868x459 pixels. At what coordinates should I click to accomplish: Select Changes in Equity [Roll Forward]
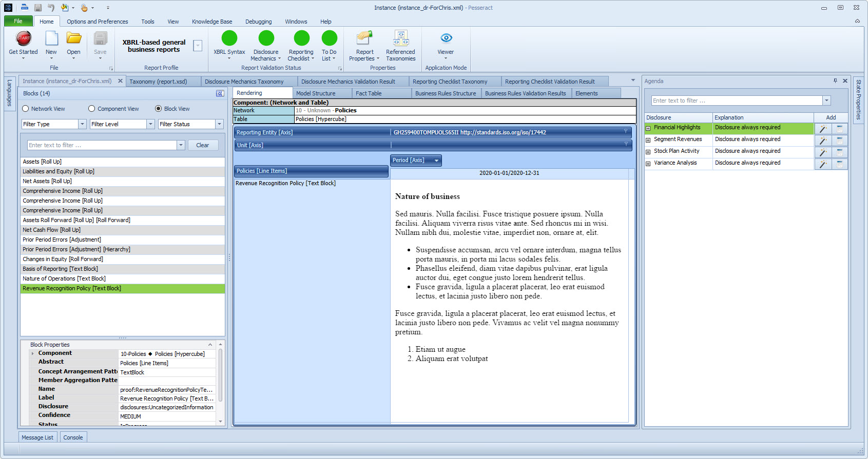tap(122, 259)
